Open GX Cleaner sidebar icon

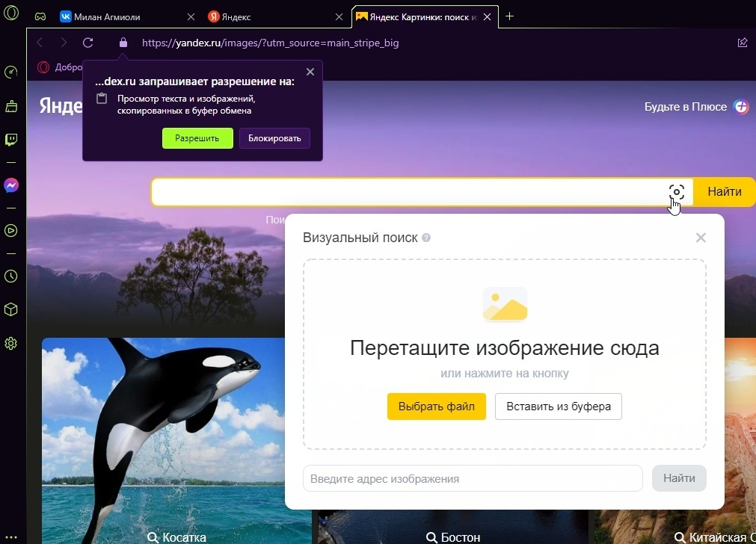(11, 106)
